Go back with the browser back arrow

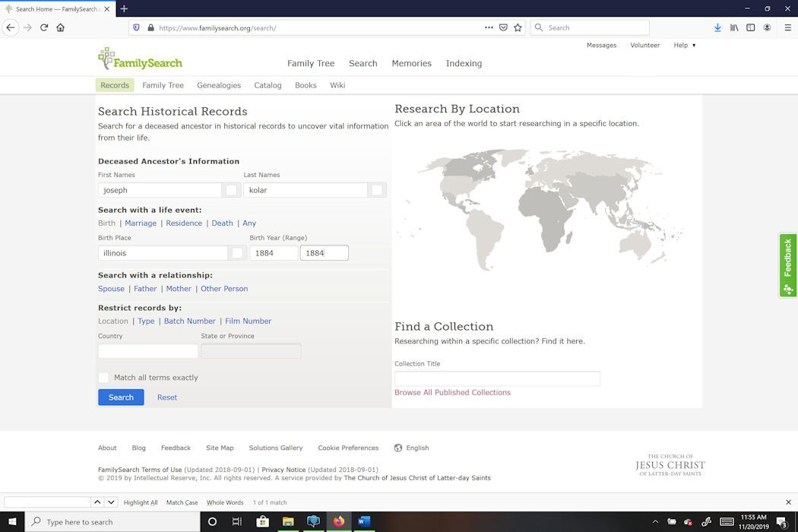click(11, 27)
